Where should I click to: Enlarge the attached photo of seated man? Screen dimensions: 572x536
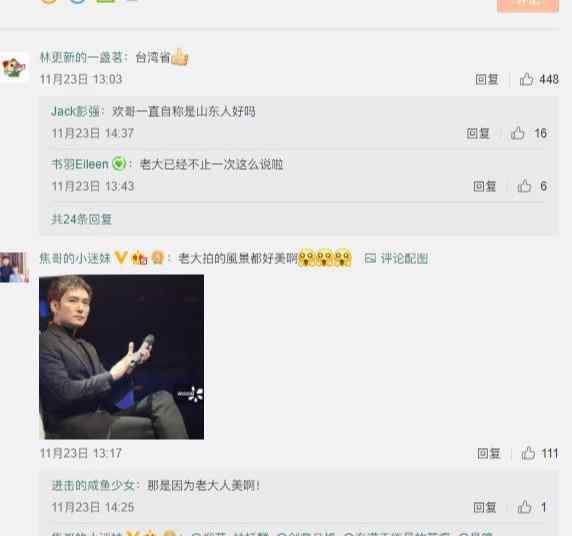tap(121, 357)
